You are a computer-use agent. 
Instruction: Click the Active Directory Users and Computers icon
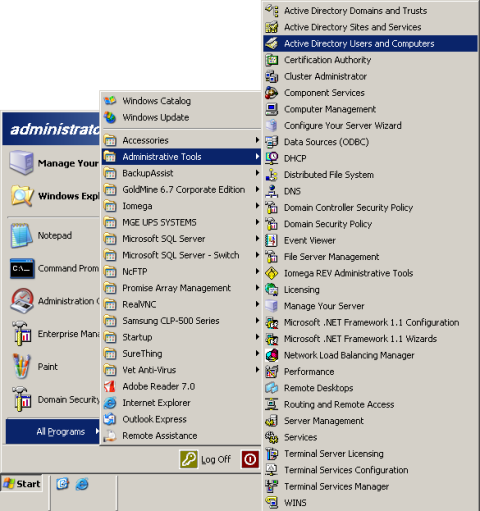[x=272, y=43]
